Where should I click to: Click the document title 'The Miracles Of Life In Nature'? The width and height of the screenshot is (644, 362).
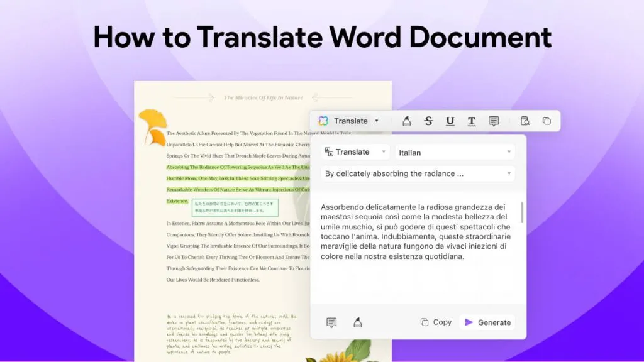point(264,97)
